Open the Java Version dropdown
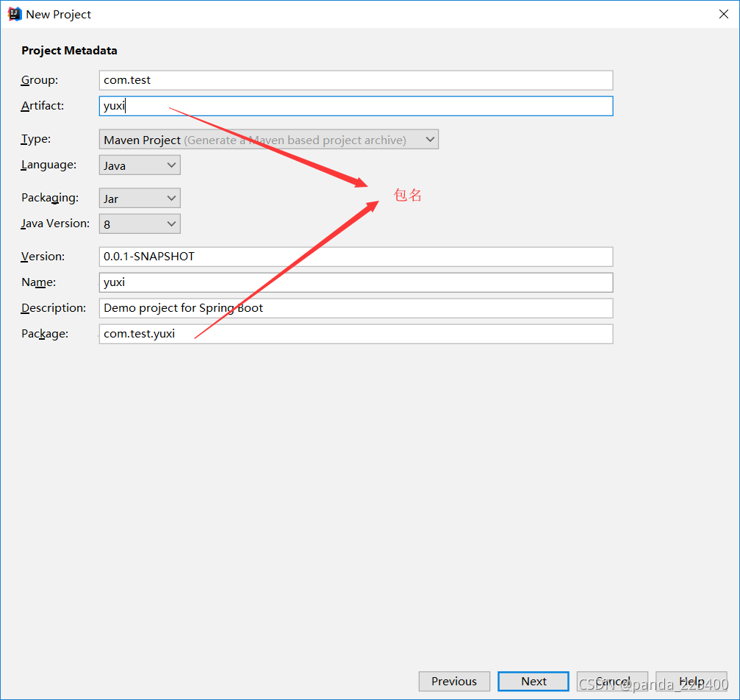 (140, 224)
